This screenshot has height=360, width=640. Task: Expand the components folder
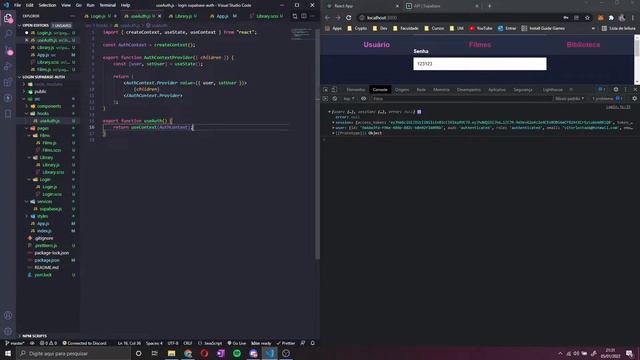(x=49, y=106)
